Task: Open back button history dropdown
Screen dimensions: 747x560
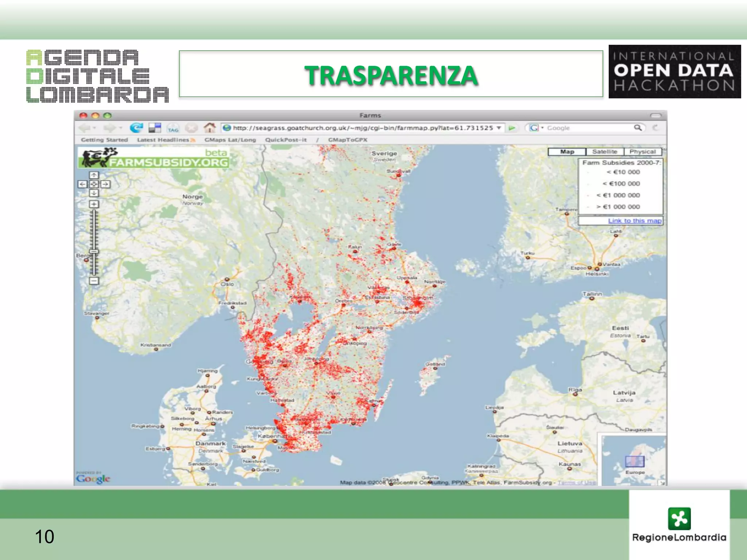Action: pyautogui.click(x=95, y=128)
